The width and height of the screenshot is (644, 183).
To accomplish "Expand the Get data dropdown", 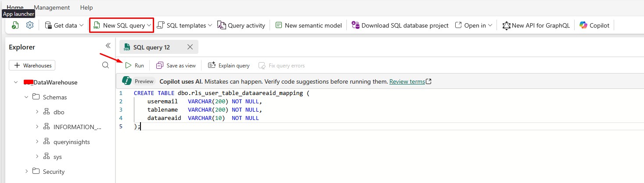I will (x=82, y=25).
